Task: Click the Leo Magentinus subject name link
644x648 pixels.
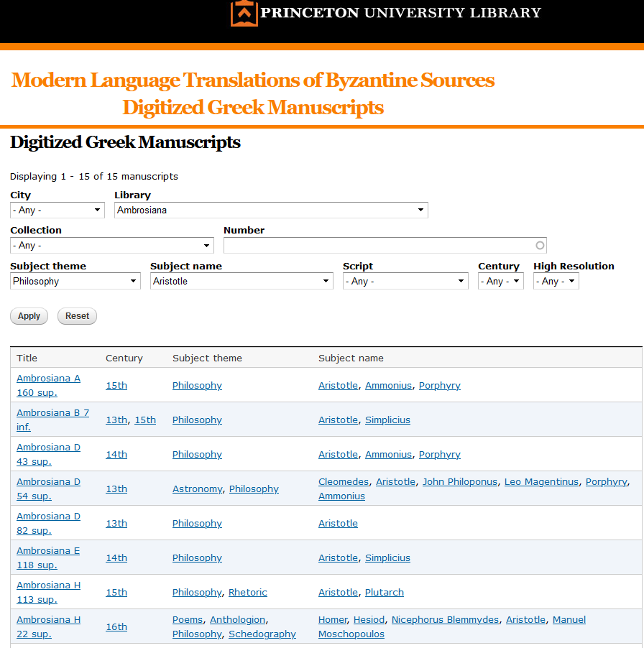Action: tap(541, 481)
